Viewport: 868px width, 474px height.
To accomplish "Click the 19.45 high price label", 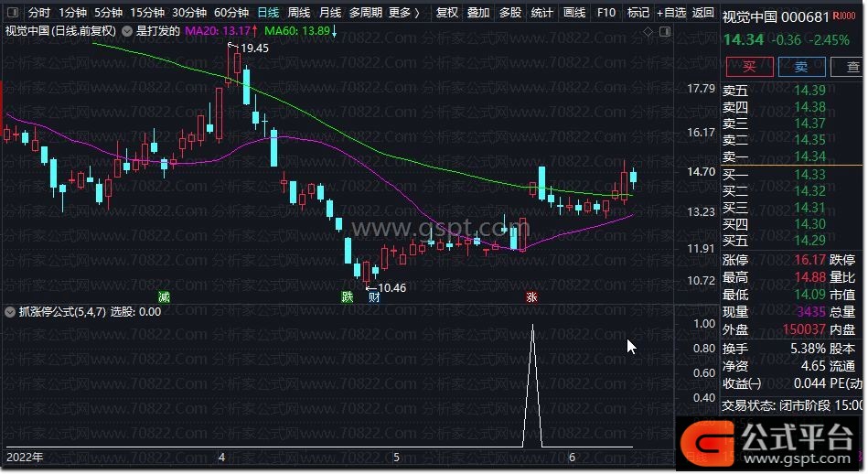I will [254, 48].
